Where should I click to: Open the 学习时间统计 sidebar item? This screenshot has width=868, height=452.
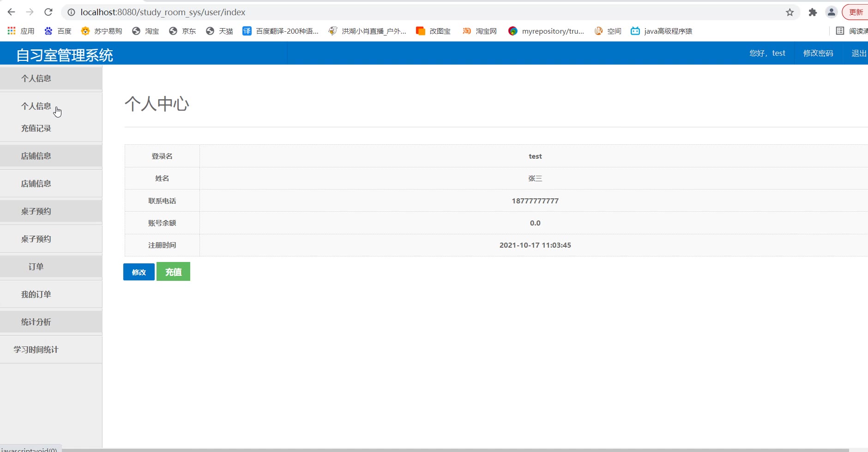point(36,350)
